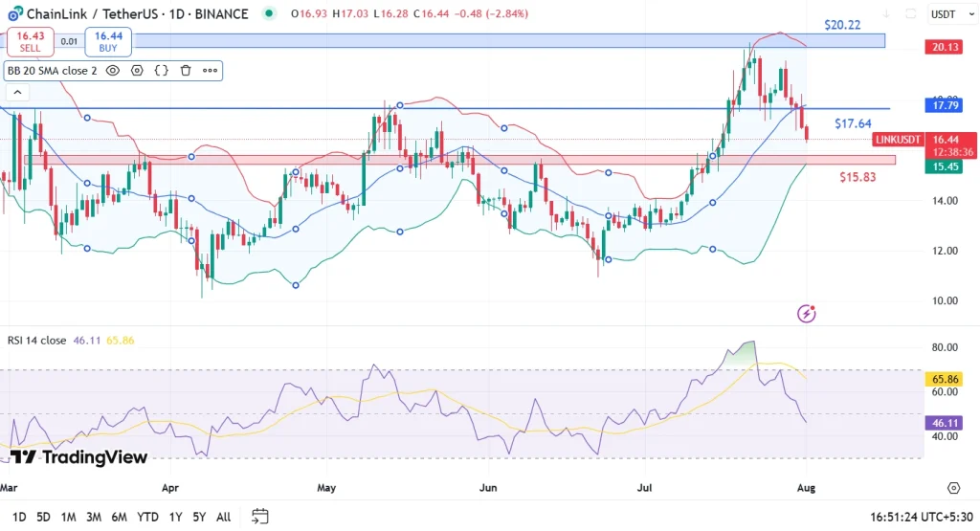980x531 pixels.
Task: Click the order quantity 0.01 field
Action: [69, 41]
